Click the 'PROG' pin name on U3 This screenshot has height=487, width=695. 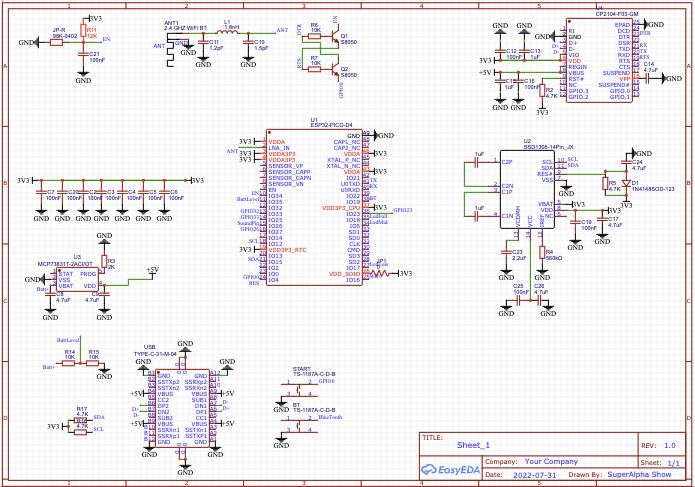tap(88, 274)
